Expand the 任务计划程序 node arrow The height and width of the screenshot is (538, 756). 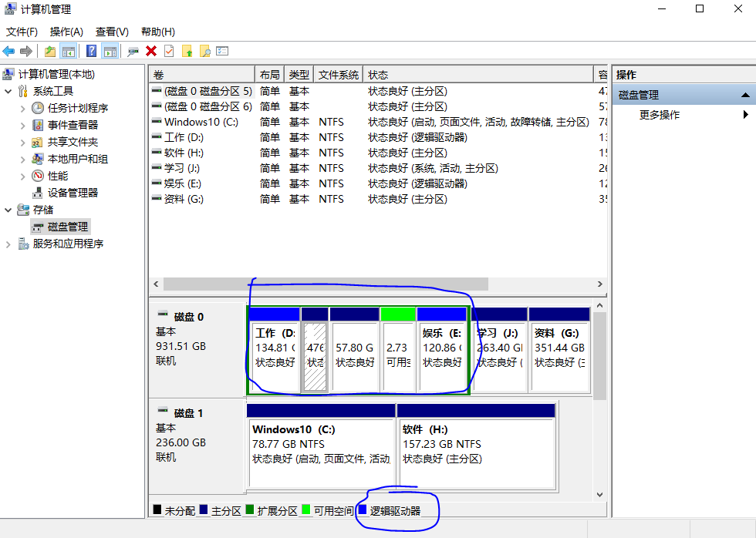[x=22, y=109]
